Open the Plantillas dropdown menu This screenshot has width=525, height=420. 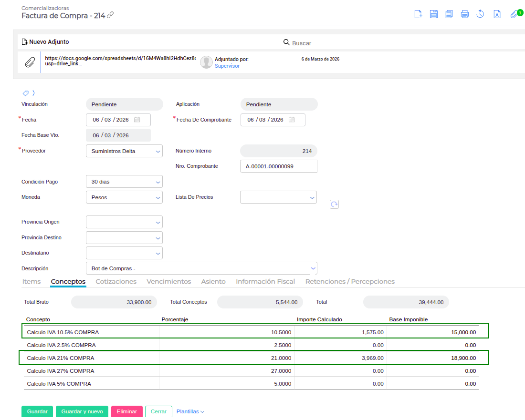coord(190,411)
